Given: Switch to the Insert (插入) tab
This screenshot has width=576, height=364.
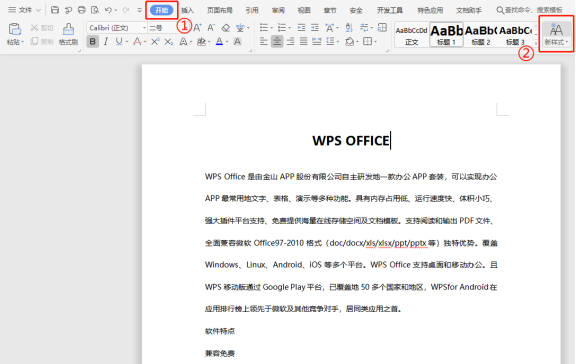Looking at the screenshot, I should [187, 10].
